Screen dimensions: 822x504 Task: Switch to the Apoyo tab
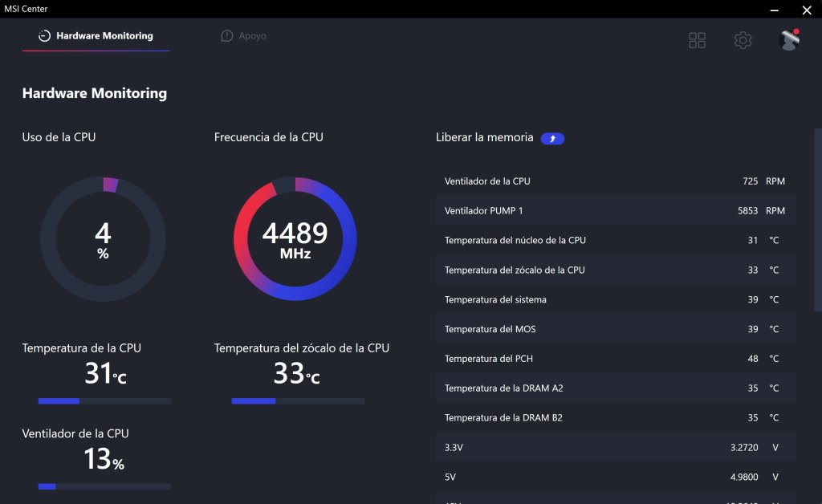243,35
